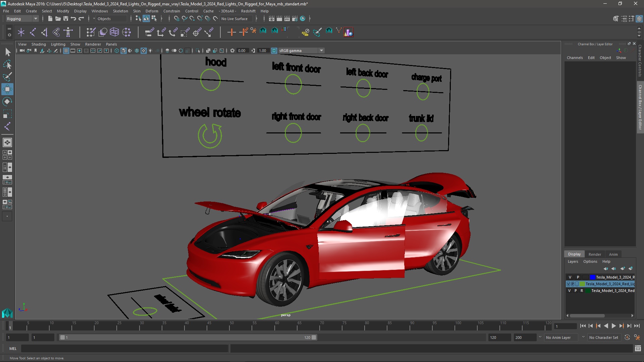644x362 pixels.
Task: Click the Create Locator shelf icon
Action: tap(21, 32)
